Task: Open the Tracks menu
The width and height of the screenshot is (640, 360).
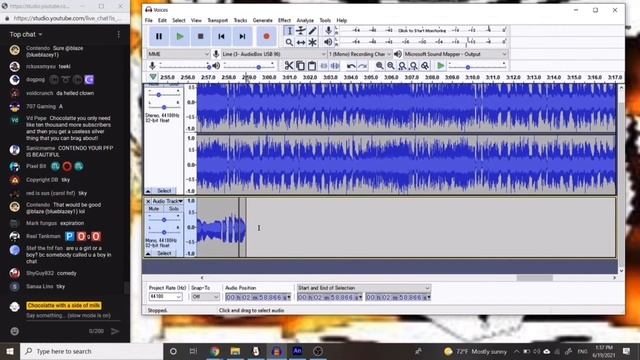Action: click(x=240, y=20)
